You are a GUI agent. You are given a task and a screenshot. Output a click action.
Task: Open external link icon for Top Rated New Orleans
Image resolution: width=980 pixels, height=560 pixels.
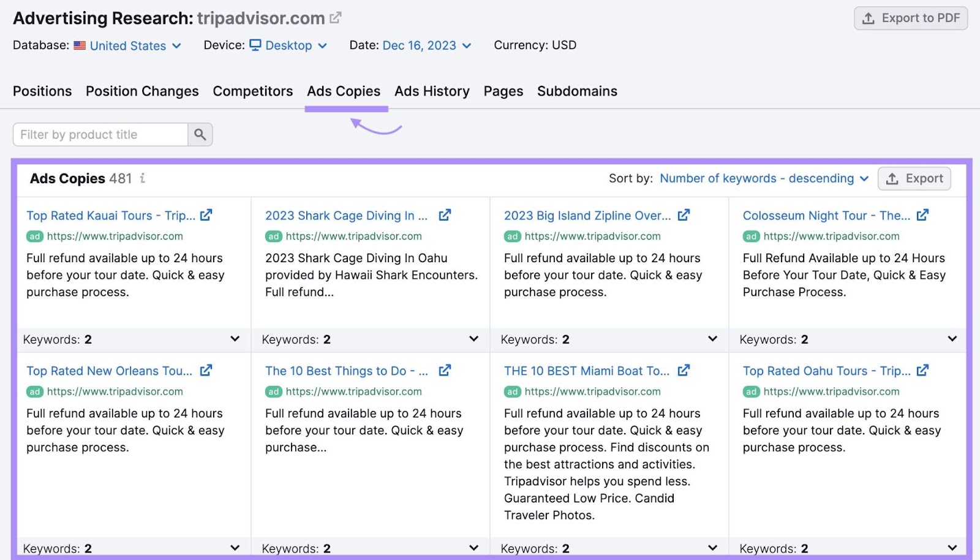[206, 370]
